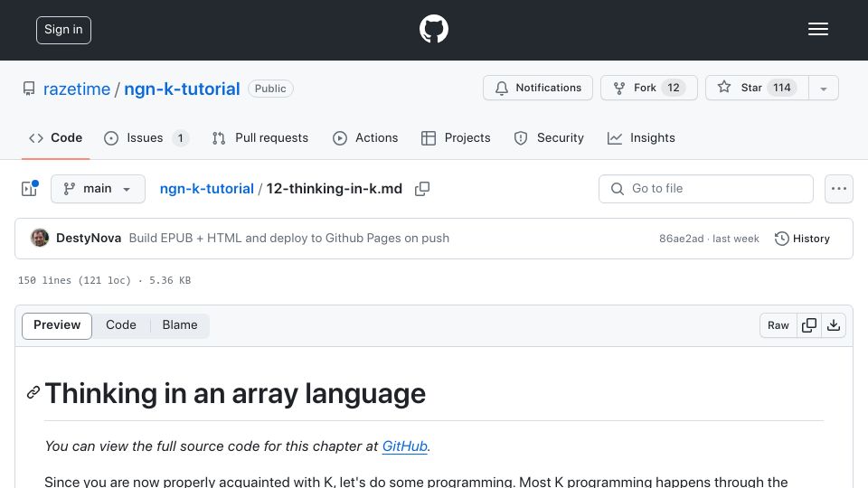
Task: Click the Public visibility badge
Action: 270,89
